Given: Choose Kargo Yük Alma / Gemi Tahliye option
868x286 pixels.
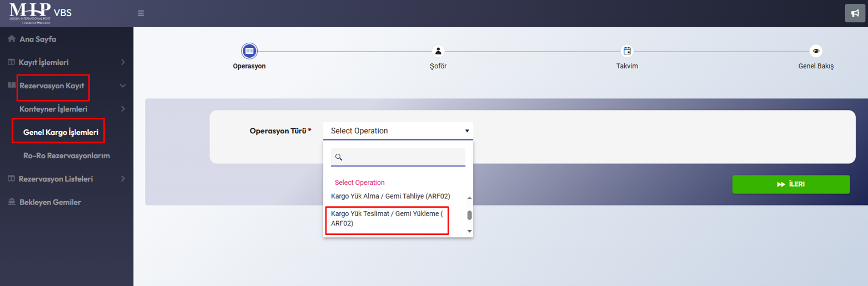Looking at the screenshot, I should [390, 196].
